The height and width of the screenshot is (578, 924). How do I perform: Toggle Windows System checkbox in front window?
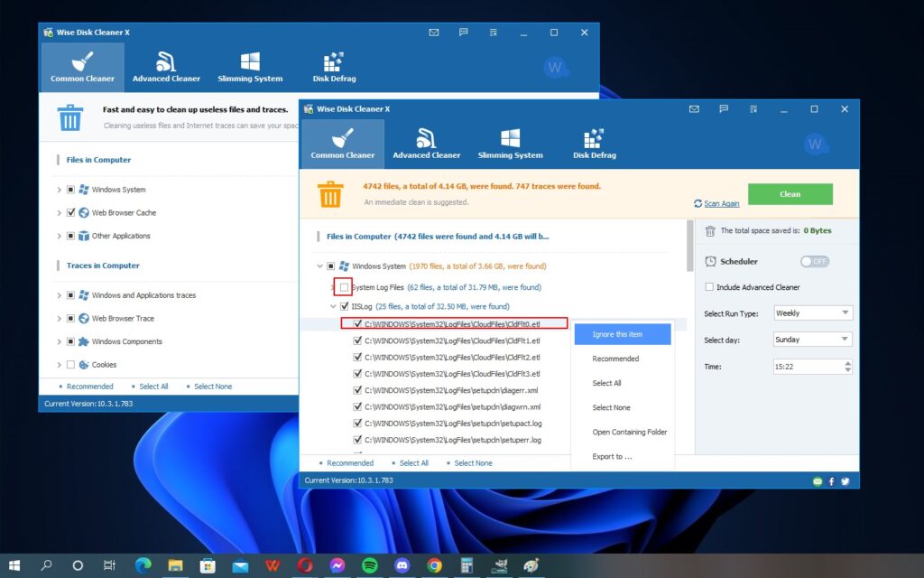coord(330,266)
